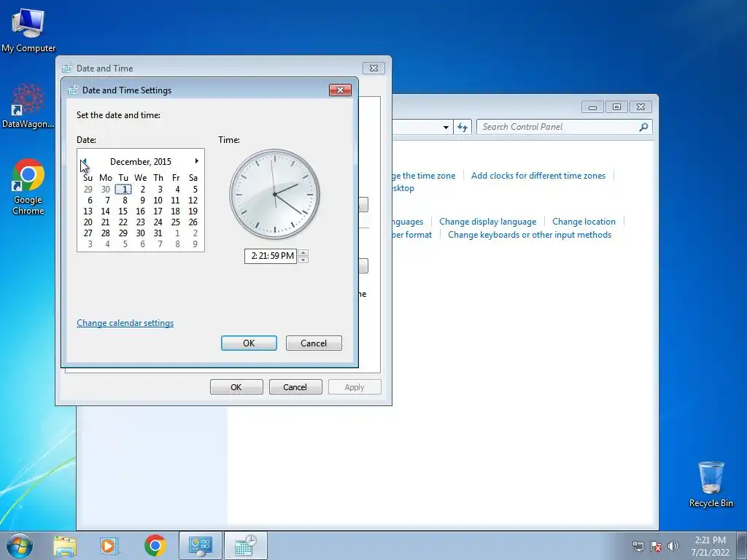
Task: Select December 1 in the calendar
Action: point(123,189)
